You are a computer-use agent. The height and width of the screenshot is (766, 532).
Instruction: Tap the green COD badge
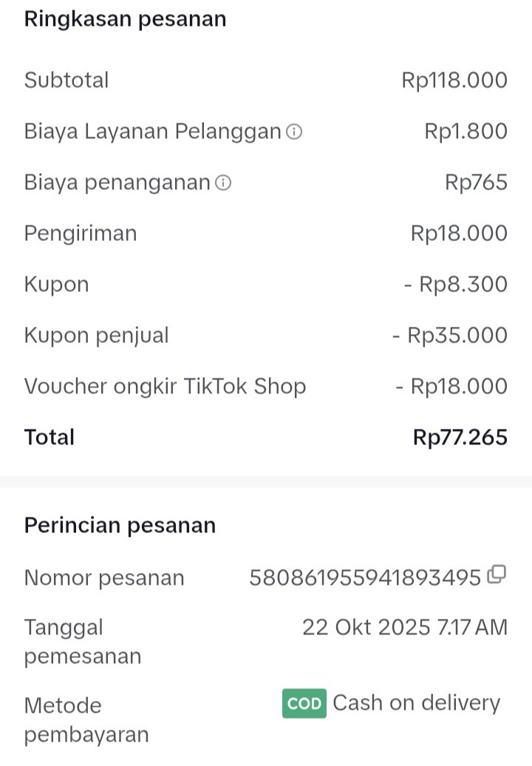(304, 703)
